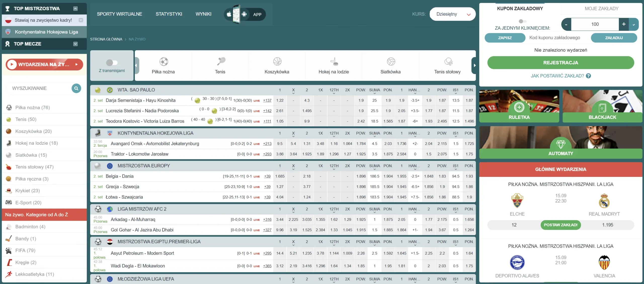Open the Blackjack casino tile

point(602,106)
